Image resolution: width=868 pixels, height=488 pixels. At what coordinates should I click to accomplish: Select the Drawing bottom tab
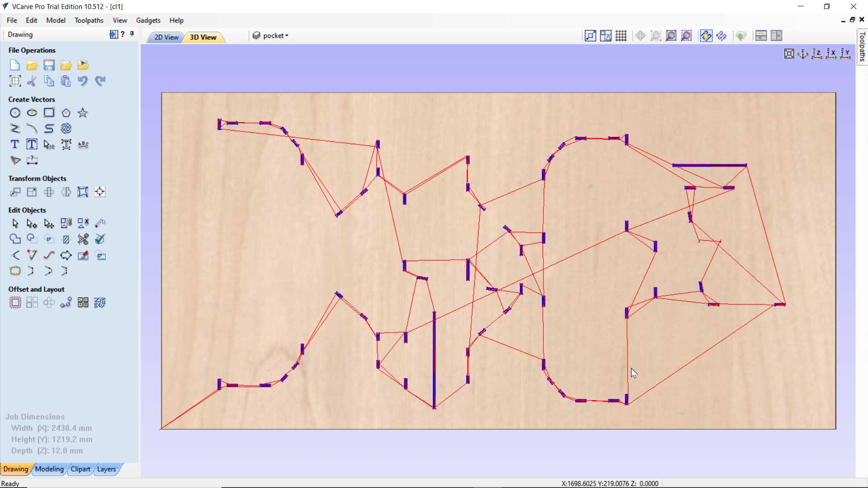coord(16,469)
